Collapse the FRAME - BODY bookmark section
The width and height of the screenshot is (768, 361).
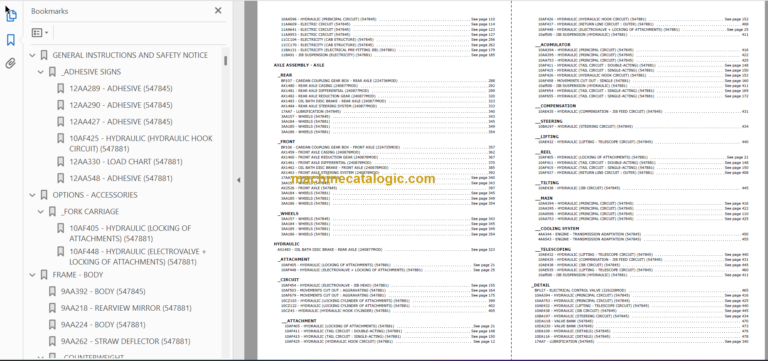coord(32,275)
